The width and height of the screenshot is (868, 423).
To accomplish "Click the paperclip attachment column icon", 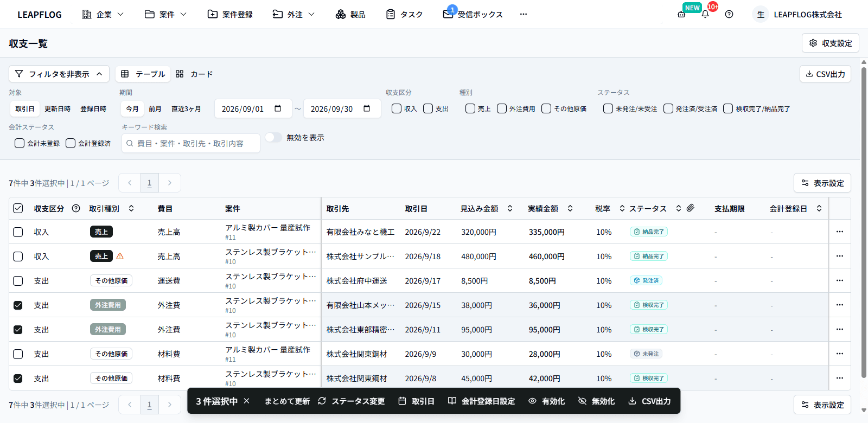I will click(691, 208).
